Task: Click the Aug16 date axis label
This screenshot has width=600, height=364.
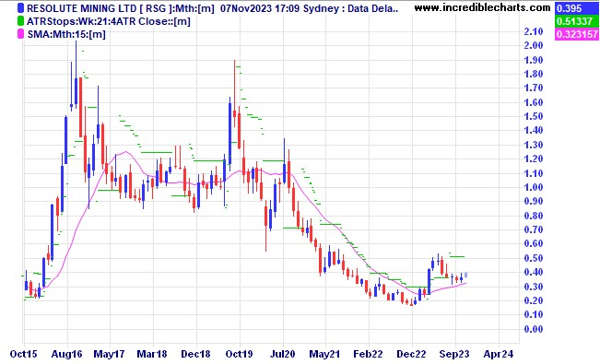Action: point(67,354)
